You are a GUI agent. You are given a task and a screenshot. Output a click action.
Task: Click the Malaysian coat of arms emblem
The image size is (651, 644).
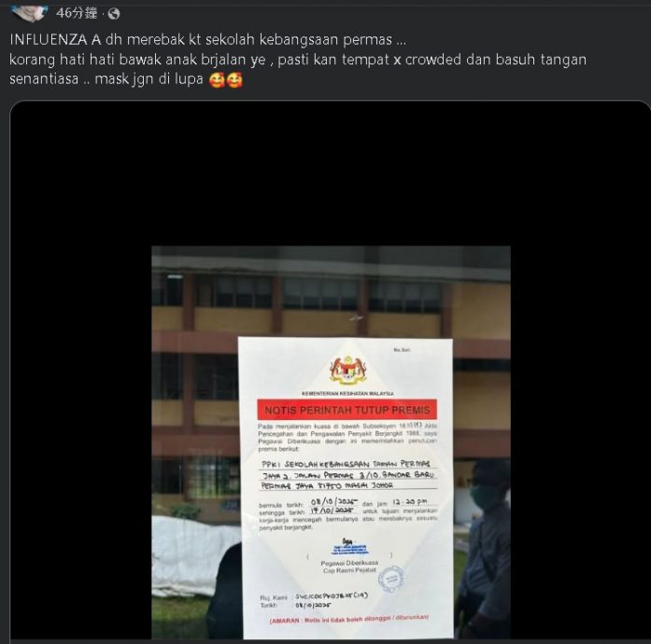[348, 370]
